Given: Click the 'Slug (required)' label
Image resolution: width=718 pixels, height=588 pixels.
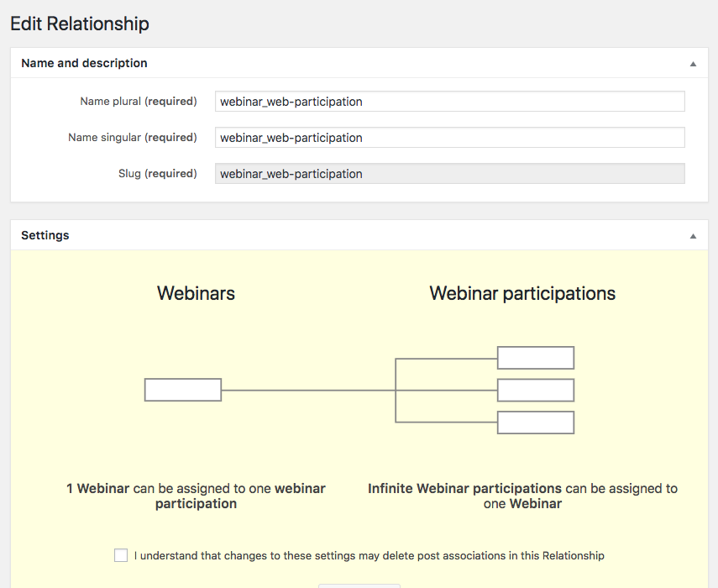Looking at the screenshot, I should pos(158,174).
